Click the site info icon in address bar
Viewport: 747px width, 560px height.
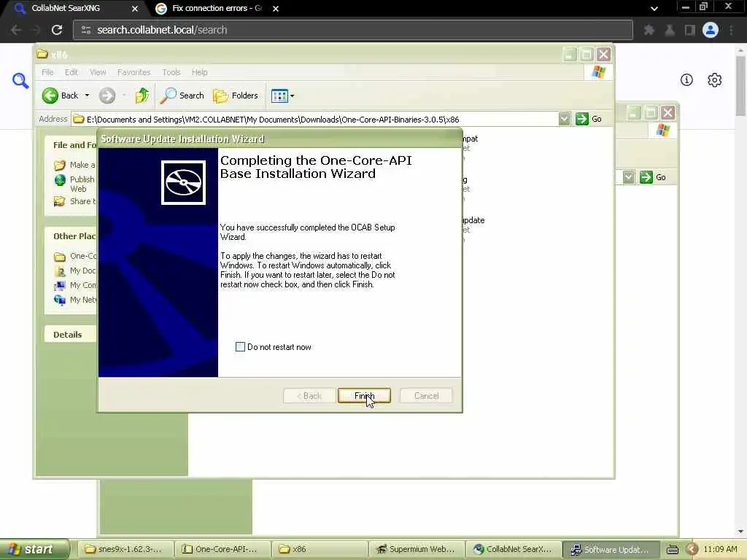pyautogui.click(x=86, y=29)
